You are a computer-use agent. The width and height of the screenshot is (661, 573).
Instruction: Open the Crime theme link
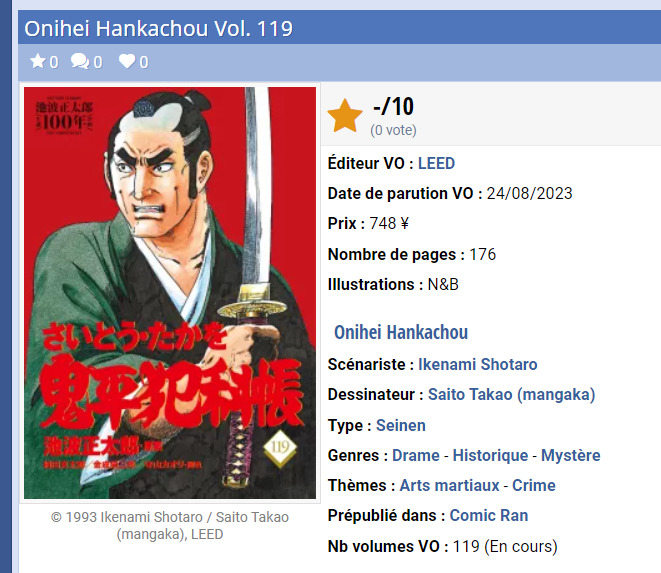(x=534, y=485)
